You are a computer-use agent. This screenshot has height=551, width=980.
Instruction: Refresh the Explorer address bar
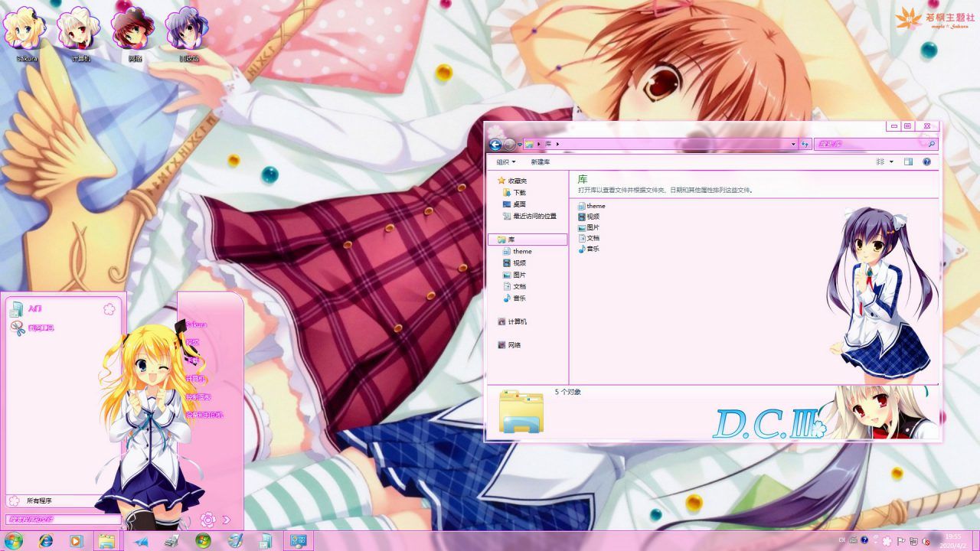(805, 144)
